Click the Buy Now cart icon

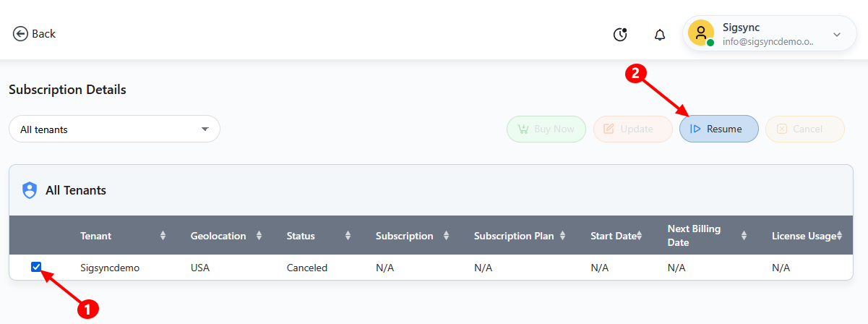(523, 129)
